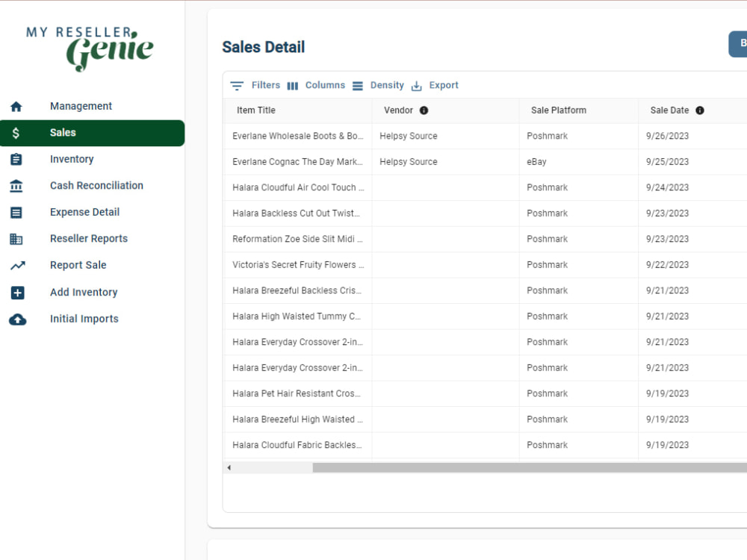Click the sale date for Halara Pet Hair row

(692, 393)
